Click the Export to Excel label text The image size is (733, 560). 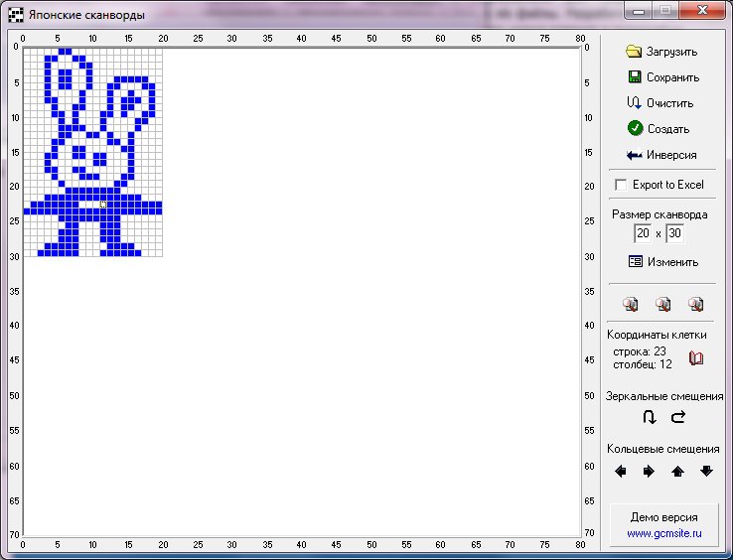pos(668,185)
